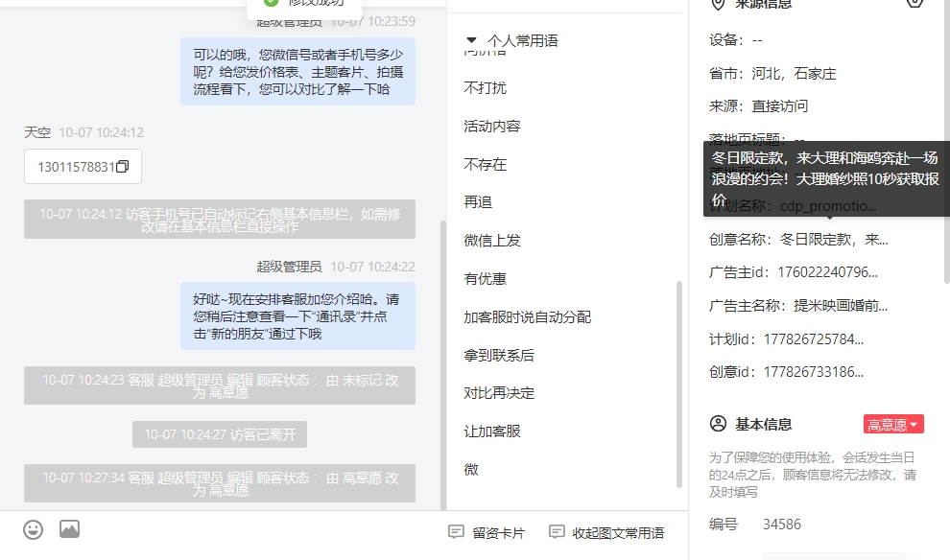Click the 计划id value

click(814, 339)
